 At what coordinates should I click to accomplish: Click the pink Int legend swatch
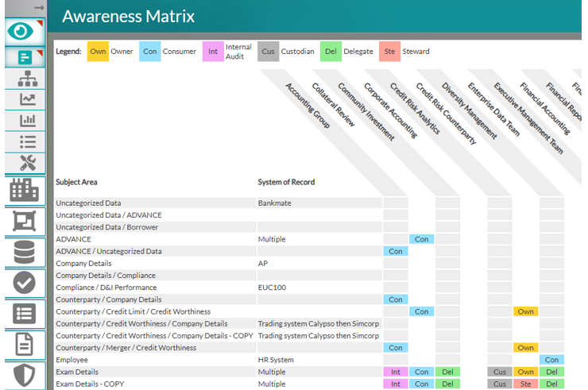pos(213,52)
